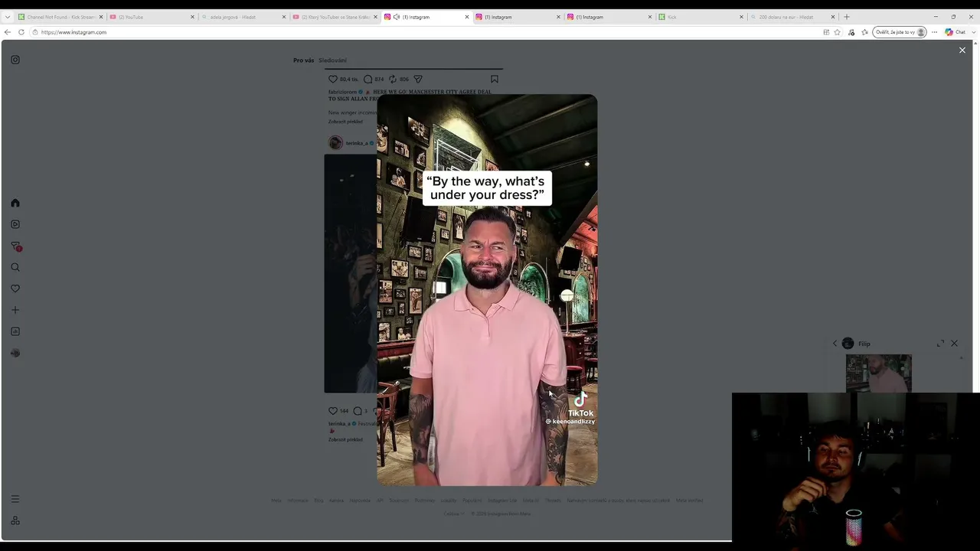
Task: Open the Podmínky footer link
Action: [x=424, y=500]
